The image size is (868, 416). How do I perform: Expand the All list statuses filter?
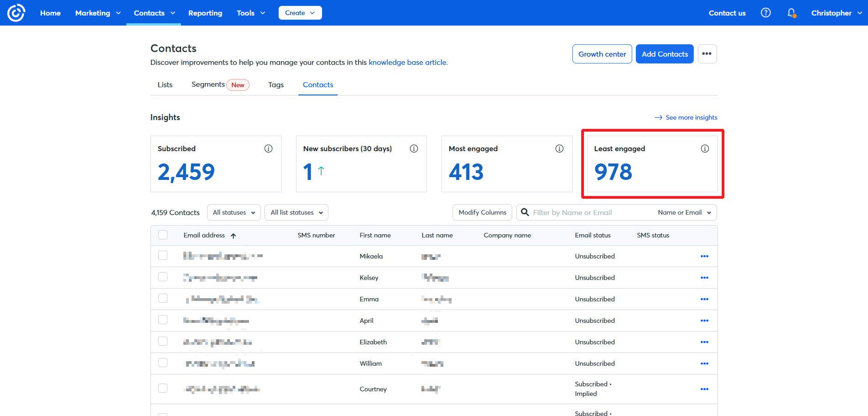pyautogui.click(x=296, y=212)
